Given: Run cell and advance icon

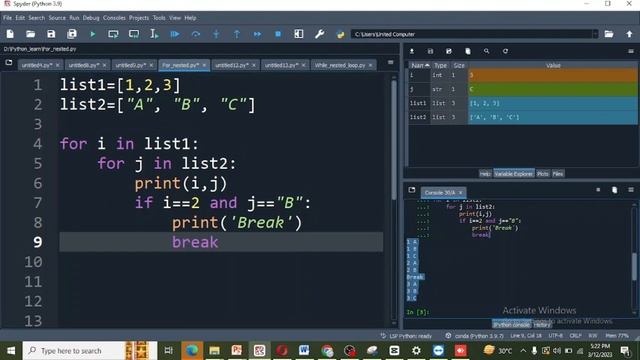Looking at the screenshot, I should point(134,34).
